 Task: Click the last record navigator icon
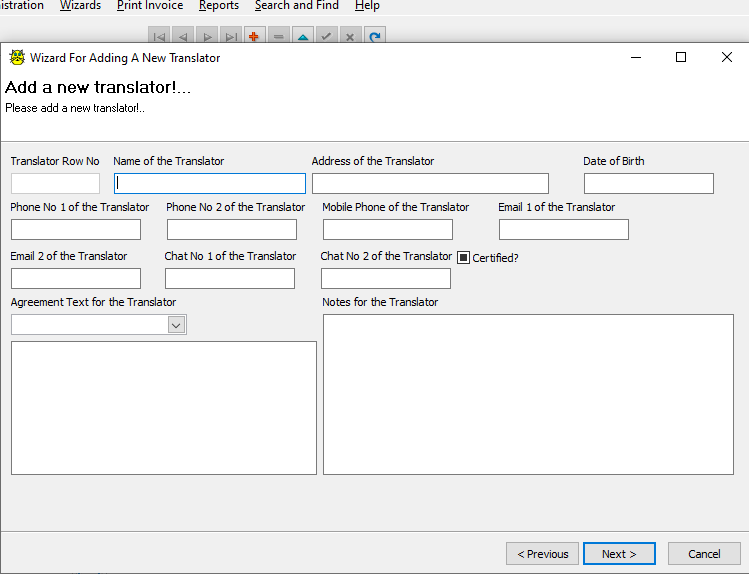(x=231, y=36)
